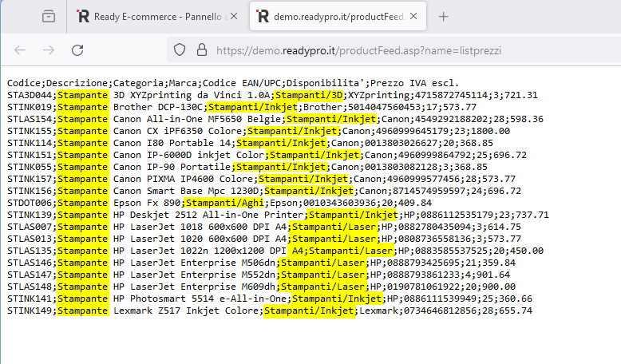Click product code STINK151

click(x=30, y=155)
